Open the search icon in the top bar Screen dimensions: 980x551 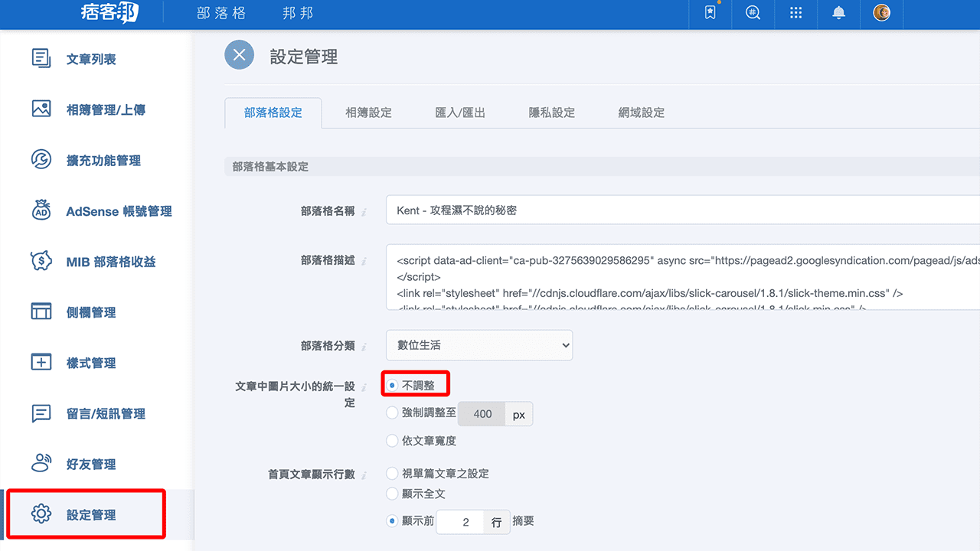pos(753,13)
